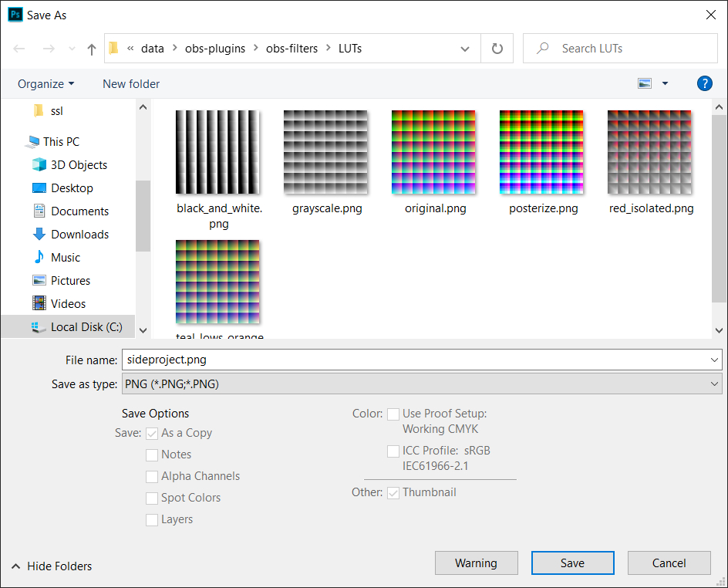The image size is (728, 588).
Task: Navigate up one folder level
Action: point(91,48)
